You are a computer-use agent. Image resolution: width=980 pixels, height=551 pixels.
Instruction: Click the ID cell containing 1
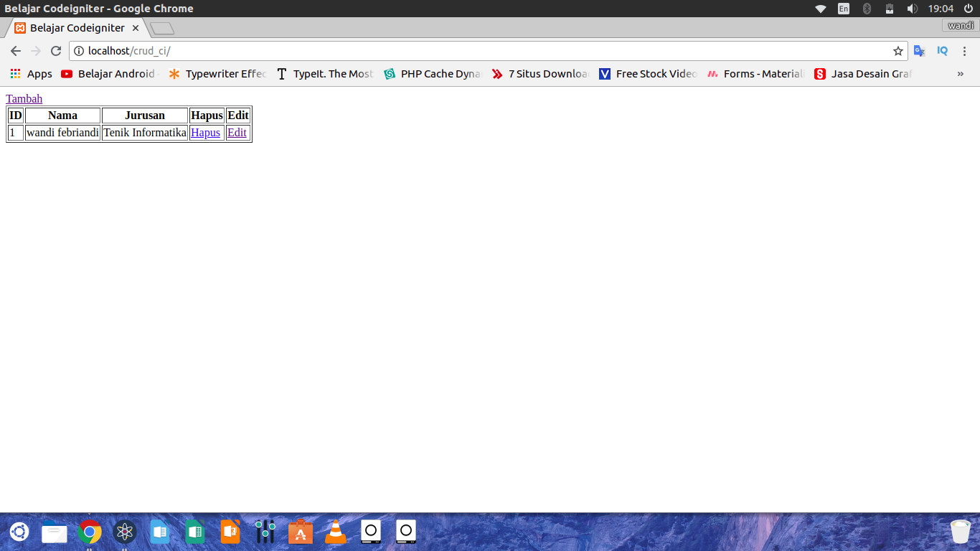16,133
